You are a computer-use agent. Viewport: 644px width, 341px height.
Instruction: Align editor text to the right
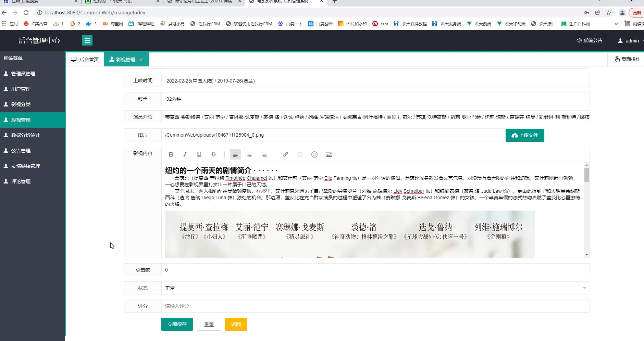(x=264, y=154)
